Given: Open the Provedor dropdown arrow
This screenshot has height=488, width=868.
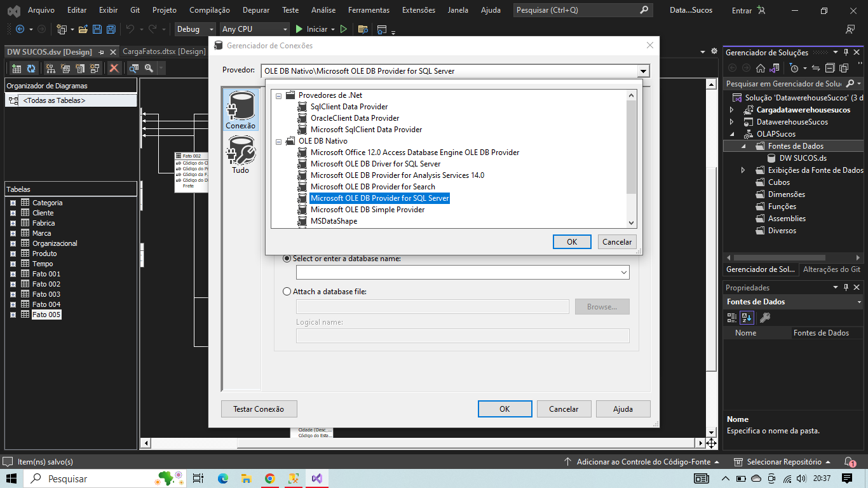Looking at the screenshot, I should click(644, 71).
